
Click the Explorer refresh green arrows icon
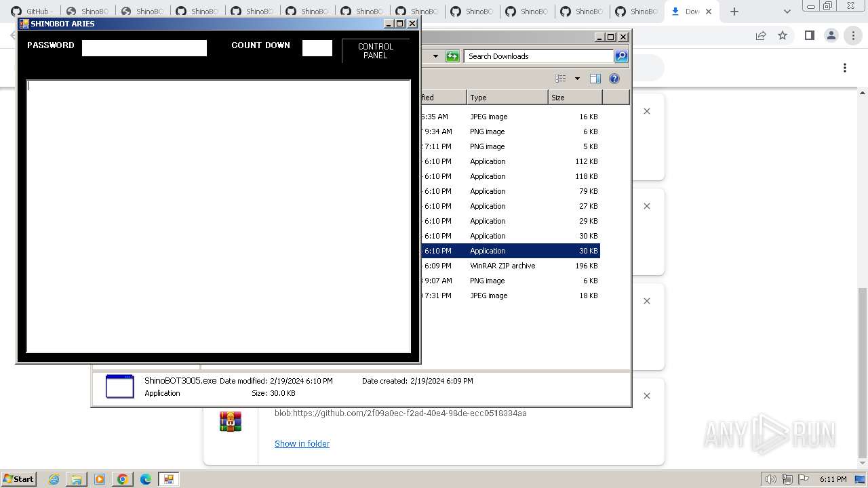452,56
